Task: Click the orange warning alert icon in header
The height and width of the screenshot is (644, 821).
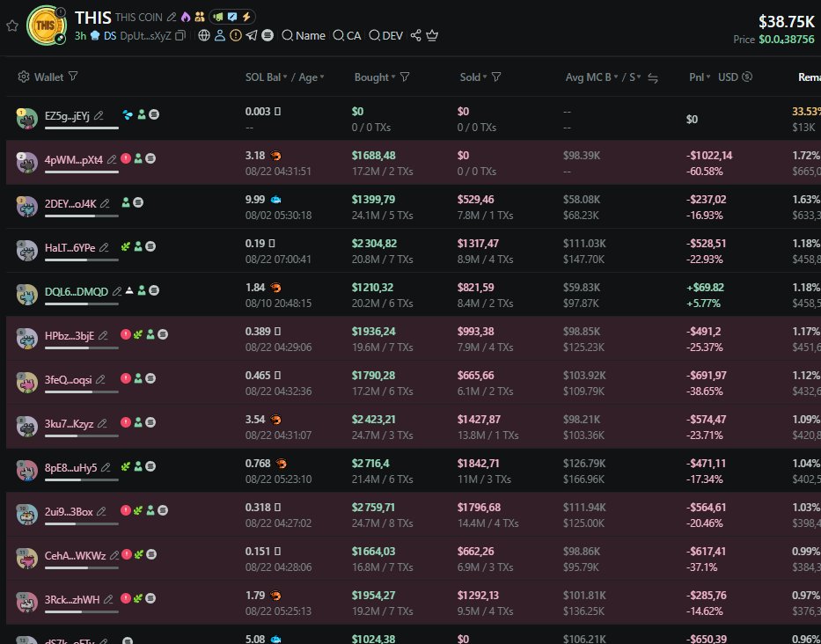Action: pos(236,36)
